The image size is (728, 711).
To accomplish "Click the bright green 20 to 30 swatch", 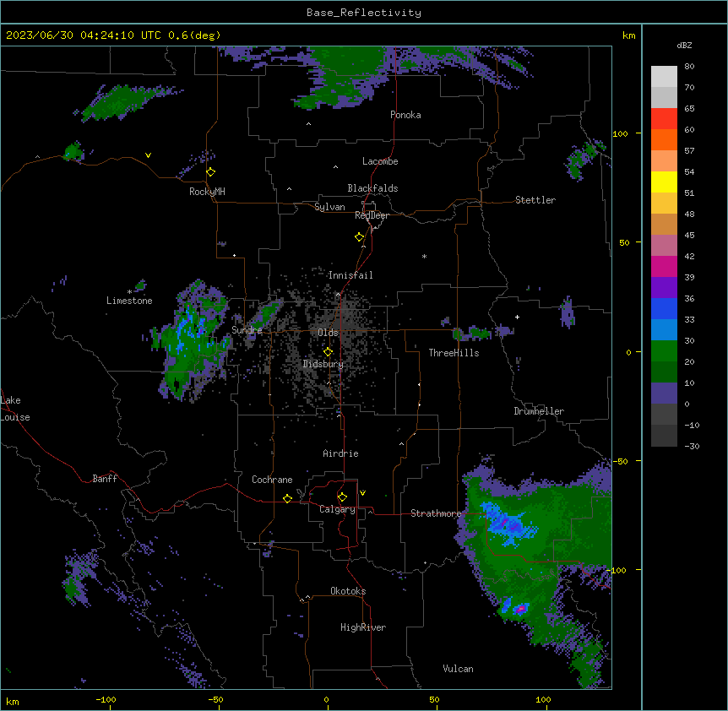I will (x=664, y=351).
